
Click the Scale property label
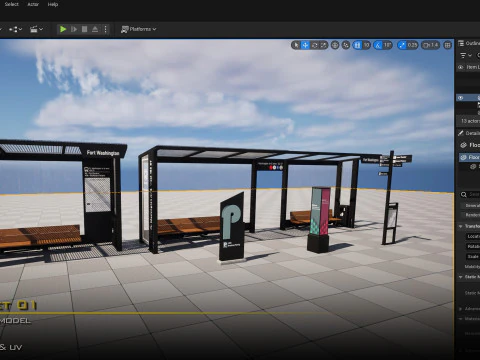[x=473, y=257]
